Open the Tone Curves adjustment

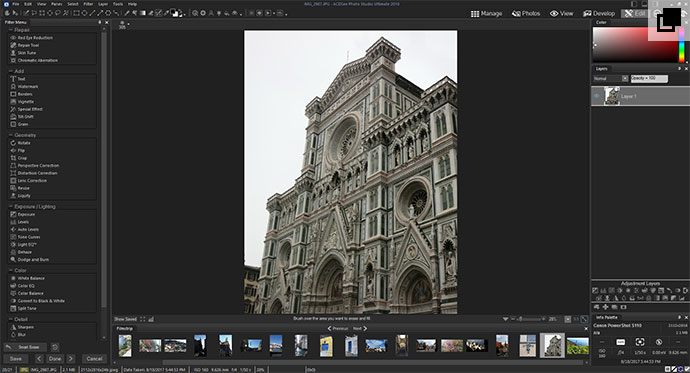coord(26,237)
